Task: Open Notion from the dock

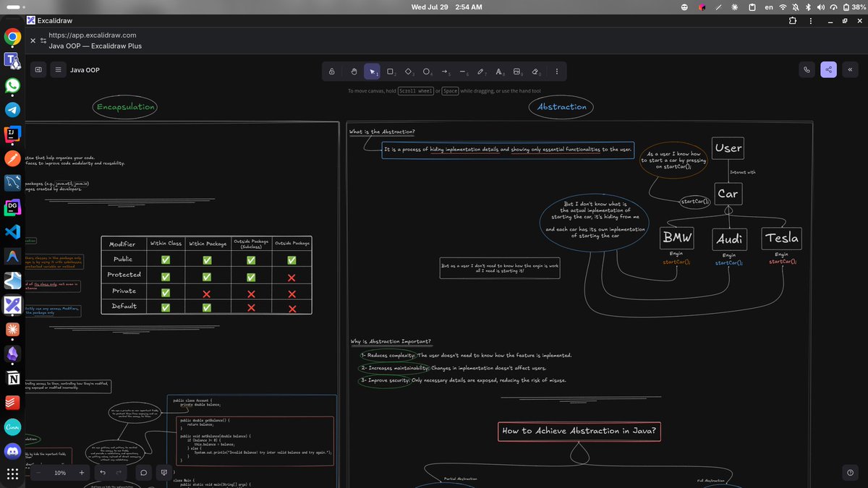Action: click(12, 379)
